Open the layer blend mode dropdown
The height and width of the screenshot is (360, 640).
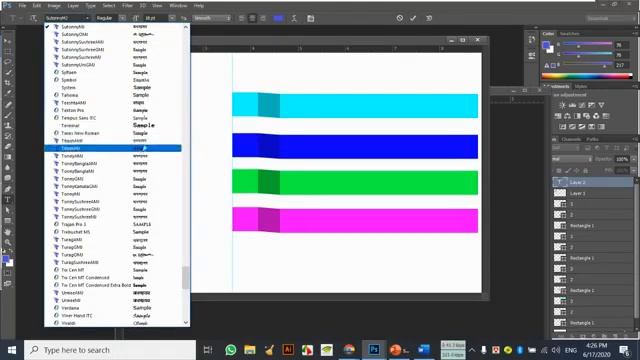click(x=572, y=159)
